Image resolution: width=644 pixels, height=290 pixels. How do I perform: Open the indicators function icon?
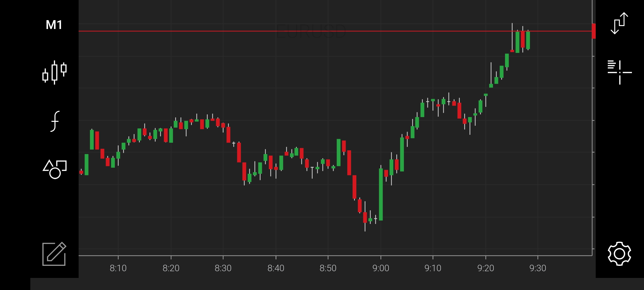tap(55, 121)
